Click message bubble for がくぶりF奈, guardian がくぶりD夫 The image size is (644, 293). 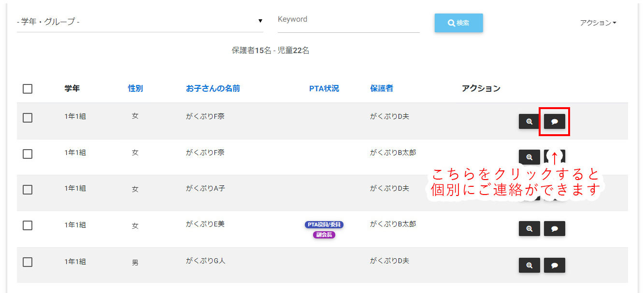tap(554, 122)
